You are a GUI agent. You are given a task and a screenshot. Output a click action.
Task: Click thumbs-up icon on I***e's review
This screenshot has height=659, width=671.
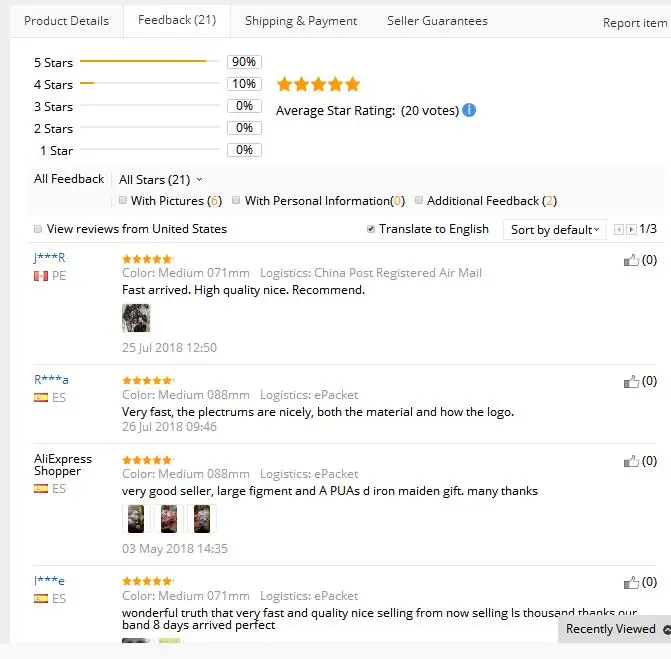tap(631, 582)
